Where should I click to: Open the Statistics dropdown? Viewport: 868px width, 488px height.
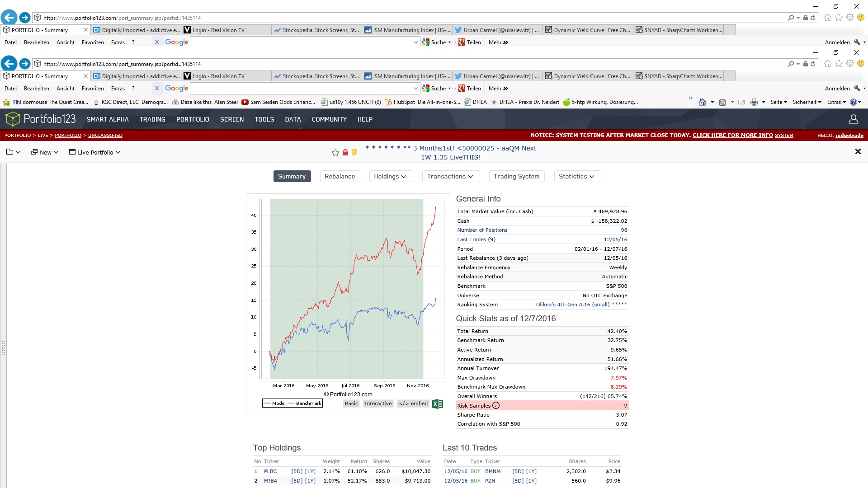[x=577, y=176]
